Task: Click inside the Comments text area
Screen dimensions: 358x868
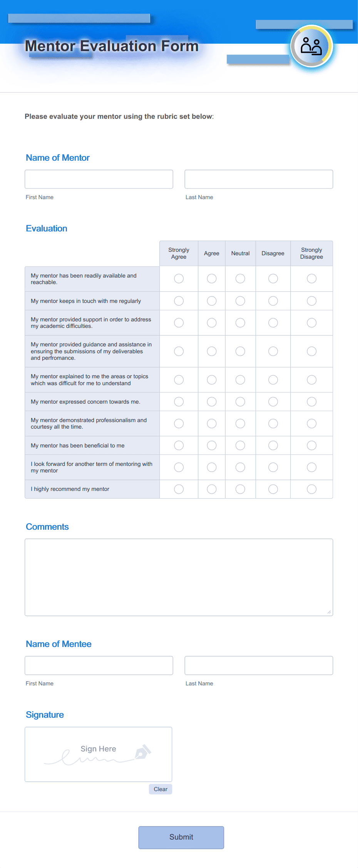Action: [x=179, y=577]
